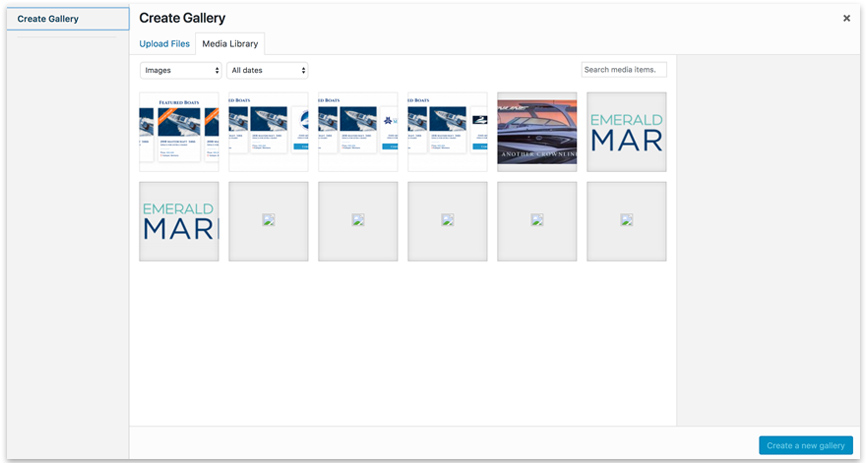This screenshot has width=867, height=463.
Task: Open the Media Library tab
Action: [230, 44]
